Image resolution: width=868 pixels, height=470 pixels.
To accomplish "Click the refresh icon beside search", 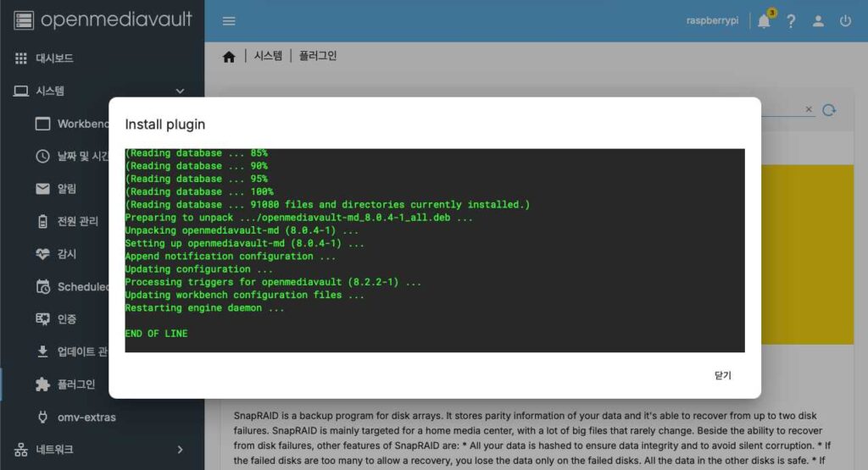I will tap(829, 110).
